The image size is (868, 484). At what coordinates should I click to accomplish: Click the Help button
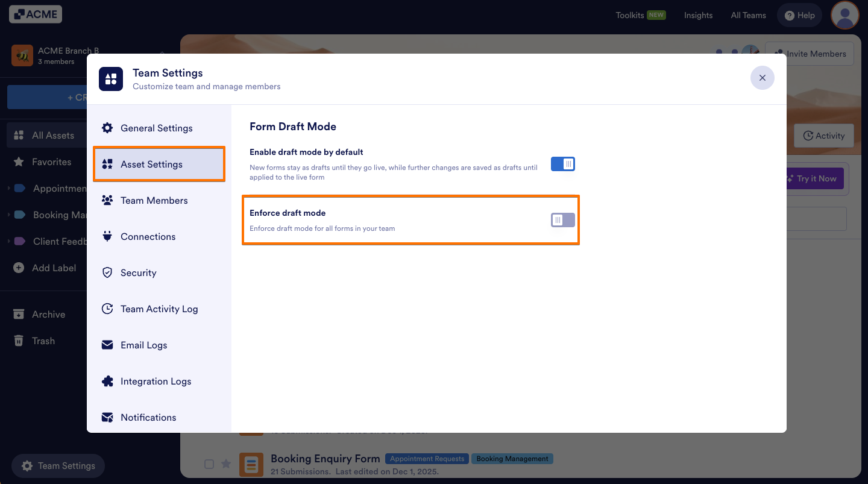[x=799, y=16]
